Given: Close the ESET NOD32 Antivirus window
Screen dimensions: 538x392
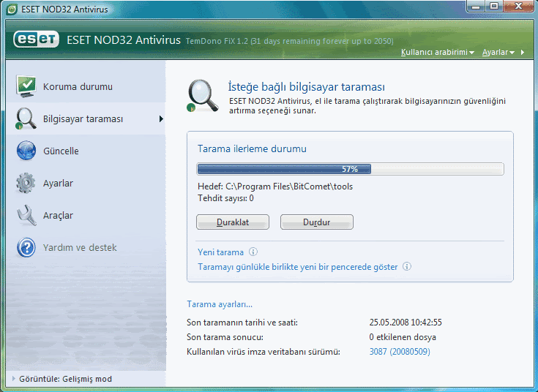Looking at the screenshot, I should [x=518, y=6].
